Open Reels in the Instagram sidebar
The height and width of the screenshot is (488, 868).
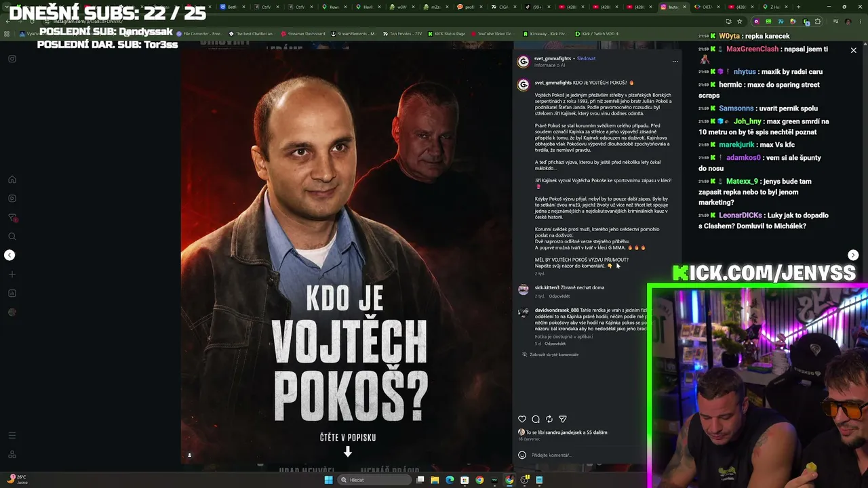[12, 199]
